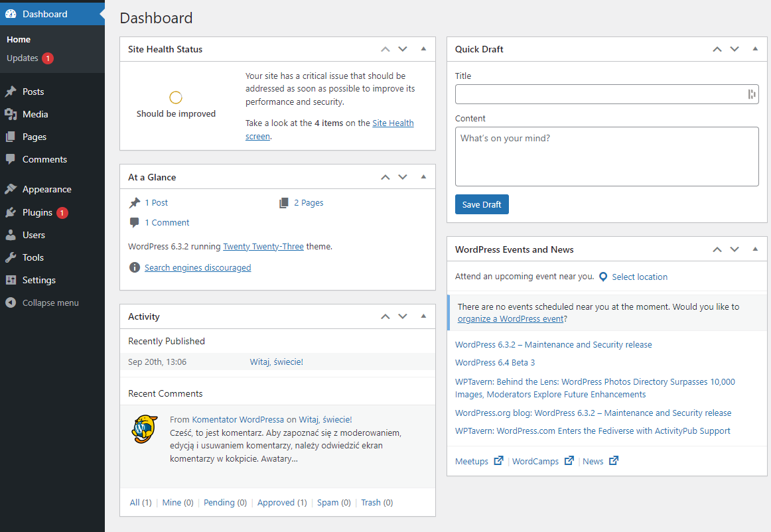Click the Tools wrench icon in sidebar
Screen dimensions: 771x532
tap(11, 257)
